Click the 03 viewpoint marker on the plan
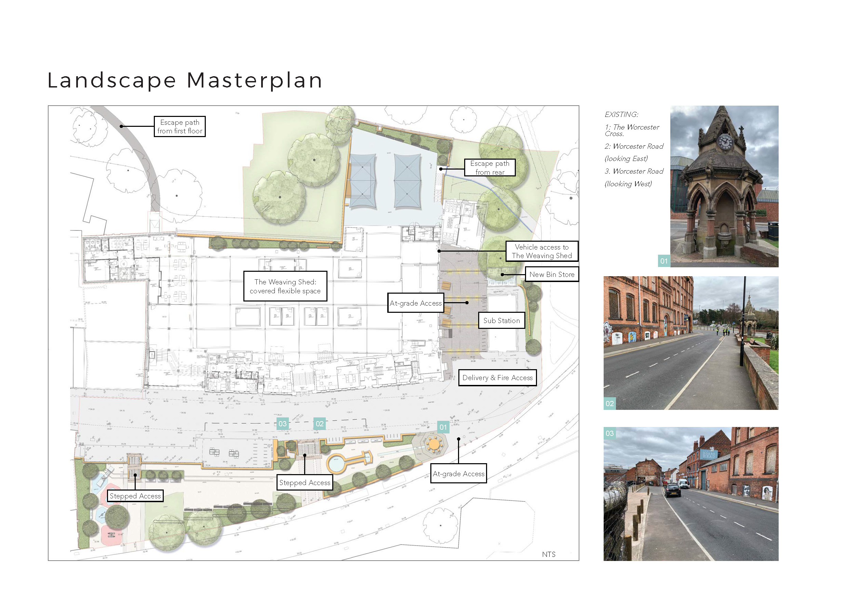The height and width of the screenshot is (616, 860). point(282,424)
